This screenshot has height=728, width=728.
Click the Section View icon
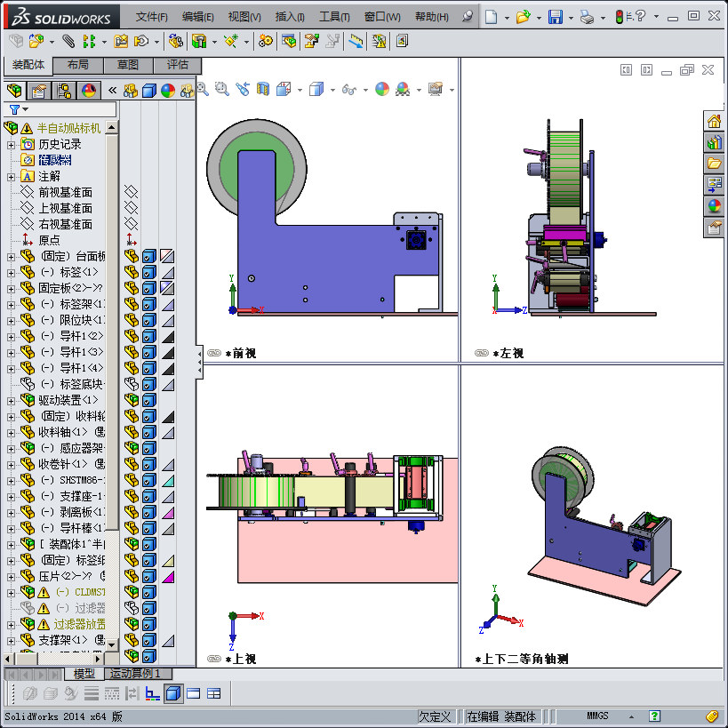click(x=263, y=88)
